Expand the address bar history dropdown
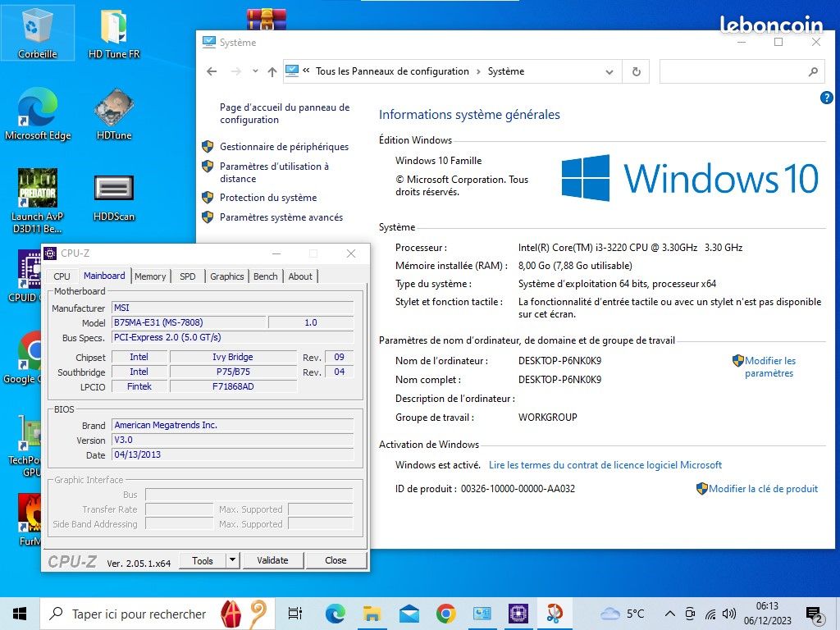The height and width of the screenshot is (630, 840). pos(609,72)
